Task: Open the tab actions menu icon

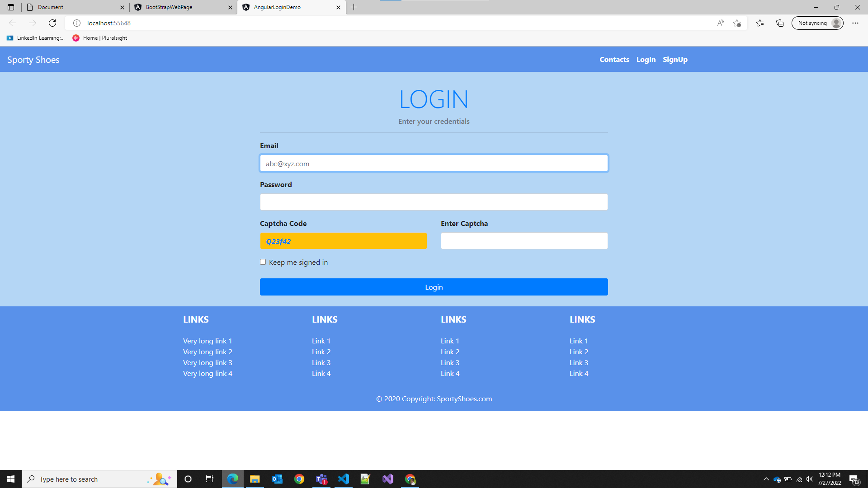Action: 11,7
